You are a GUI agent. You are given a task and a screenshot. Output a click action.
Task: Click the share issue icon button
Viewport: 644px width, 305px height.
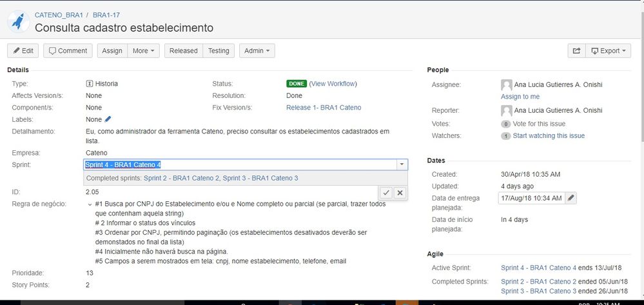pos(577,51)
